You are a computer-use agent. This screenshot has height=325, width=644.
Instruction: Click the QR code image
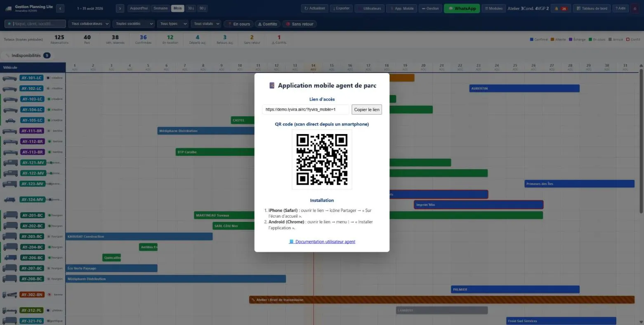(322, 160)
